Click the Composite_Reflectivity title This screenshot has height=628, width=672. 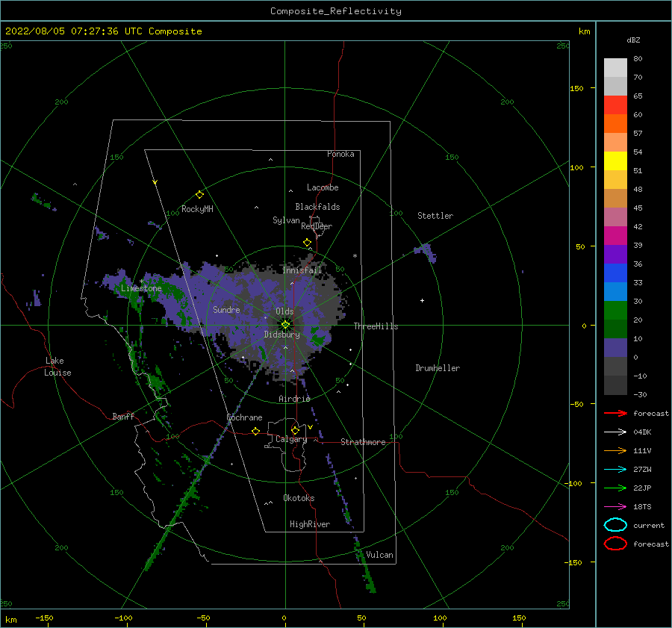(336, 11)
